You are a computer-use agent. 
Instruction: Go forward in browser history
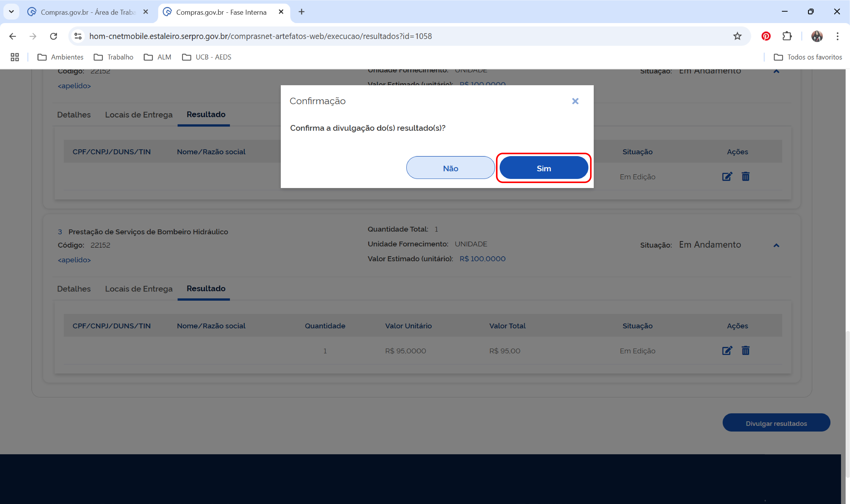pyautogui.click(x=33, y=36)
